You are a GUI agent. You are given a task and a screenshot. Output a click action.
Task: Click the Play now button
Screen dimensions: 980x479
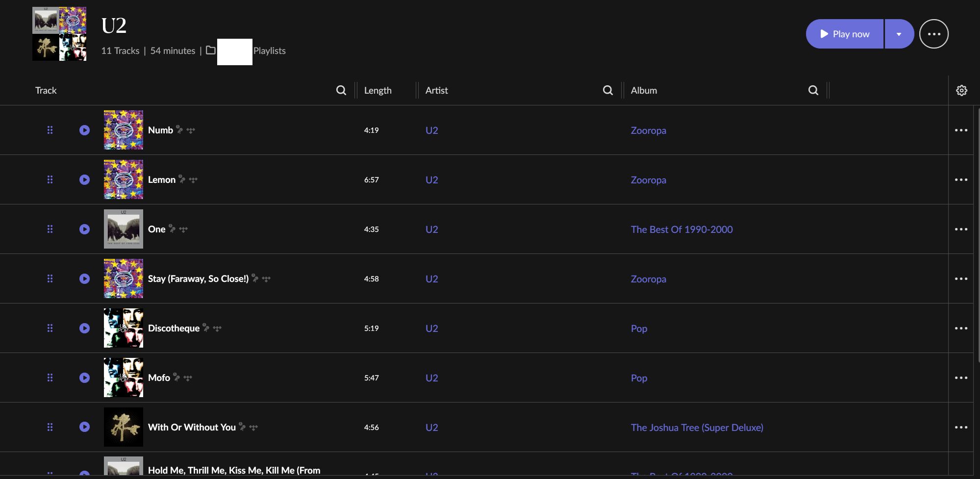coord(845,34)
